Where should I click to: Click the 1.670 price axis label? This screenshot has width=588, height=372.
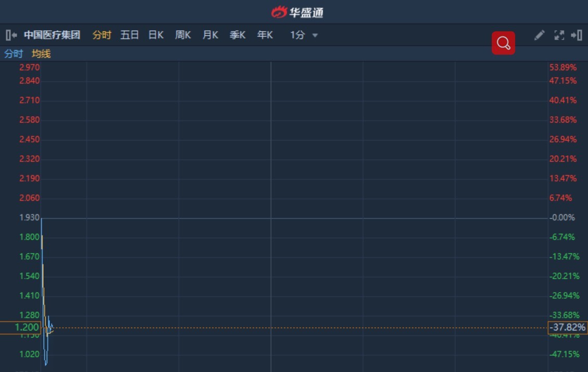(x=29, y=257)
